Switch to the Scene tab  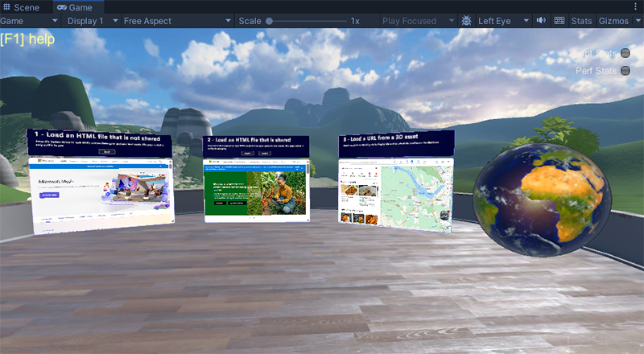[x=22, y=7]
